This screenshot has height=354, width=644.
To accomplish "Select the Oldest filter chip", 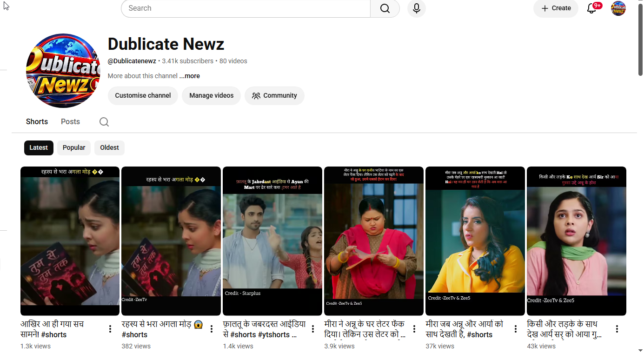I will (x=109, y=148).
